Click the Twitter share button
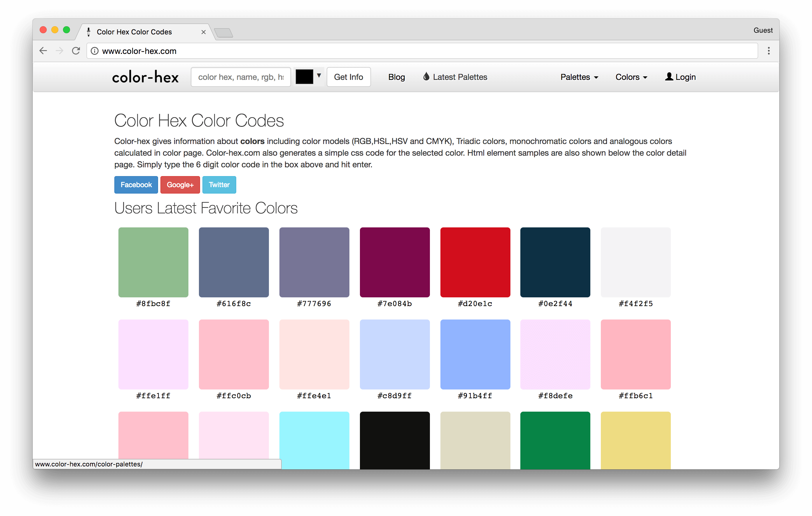This screenshot has width=812, height=516. 219,185
